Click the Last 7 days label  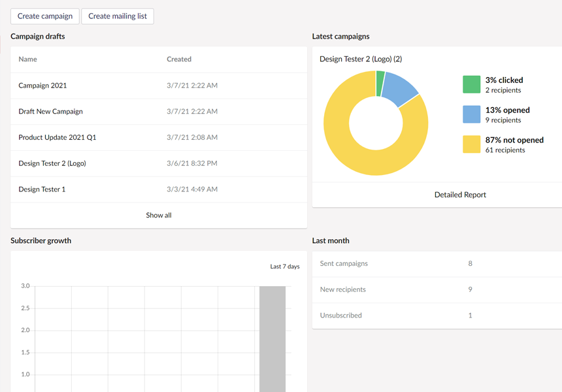tap(285, 267)
